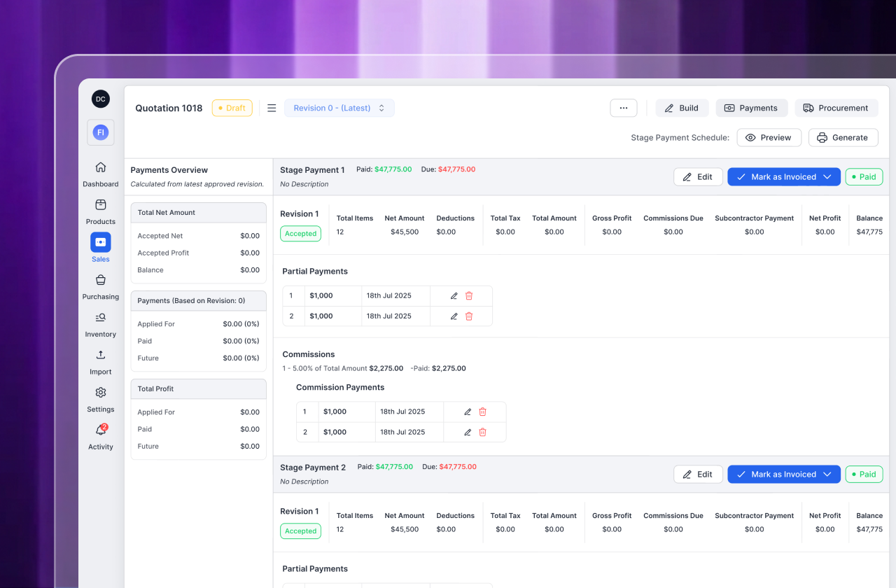Screen dimensions: 896x588
Task: Toggle the Paid status on Stage Payment 1
Action: click(864, 177)
